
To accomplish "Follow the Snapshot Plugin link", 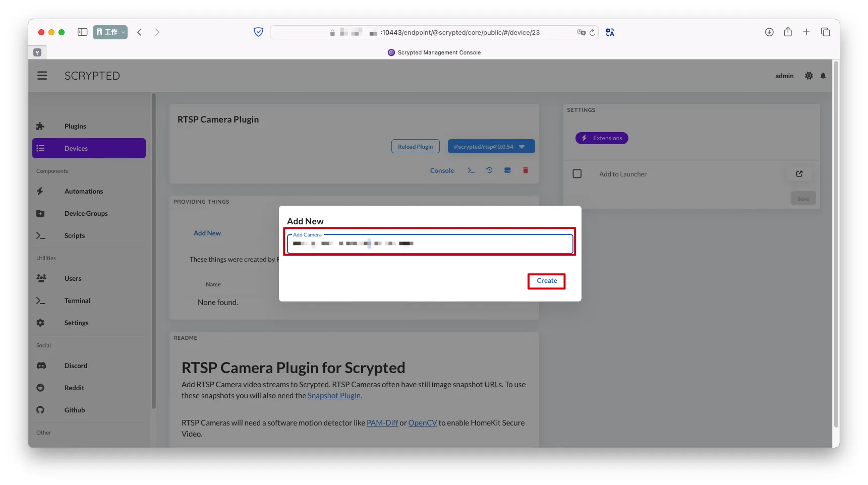I will coord(334,396).
